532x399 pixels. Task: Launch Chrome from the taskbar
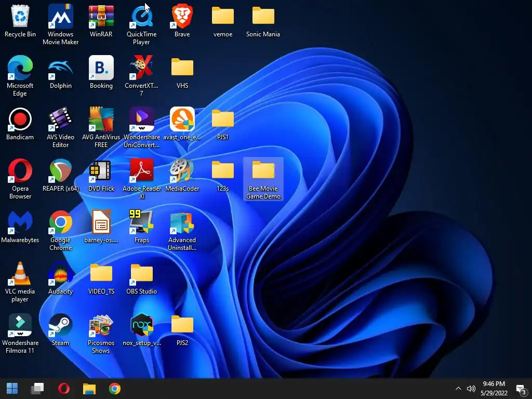pos(115,389)
